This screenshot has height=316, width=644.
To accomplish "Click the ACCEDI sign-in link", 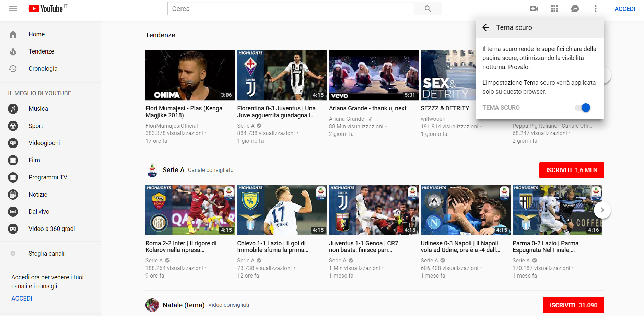I will pyautogui.click(x=625, y=9).
